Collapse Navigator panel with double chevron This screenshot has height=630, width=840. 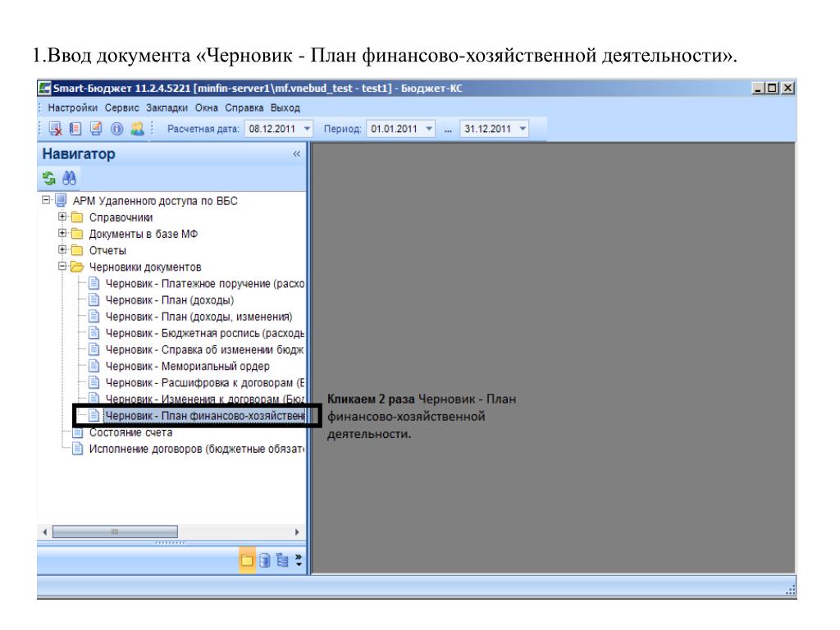(x=296, y=154)
